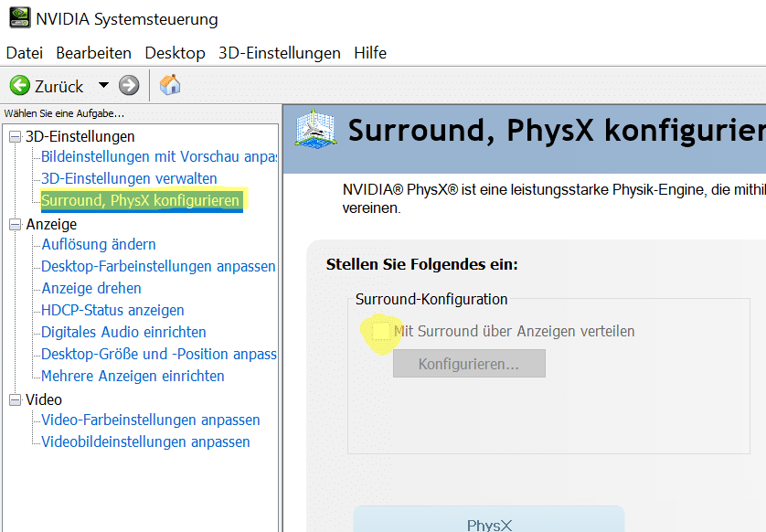This screenshot has height=532, width=766.
Task: Open the Hilfe menu
Action: tap(370, 53)
